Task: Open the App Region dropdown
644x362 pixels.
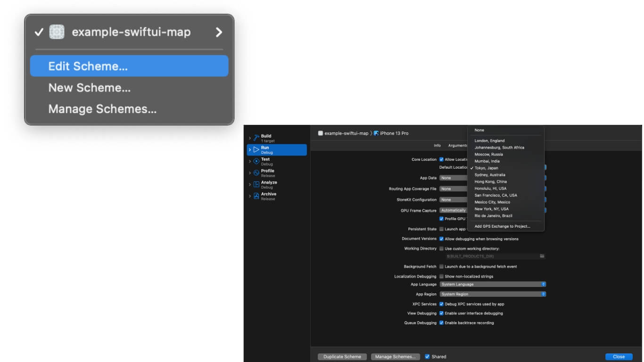Action: click(x=493, y=294)
